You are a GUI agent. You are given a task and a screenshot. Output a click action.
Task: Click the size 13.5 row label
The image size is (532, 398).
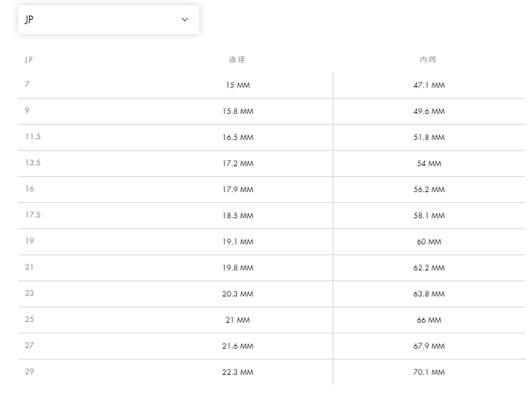pos(33,163)
